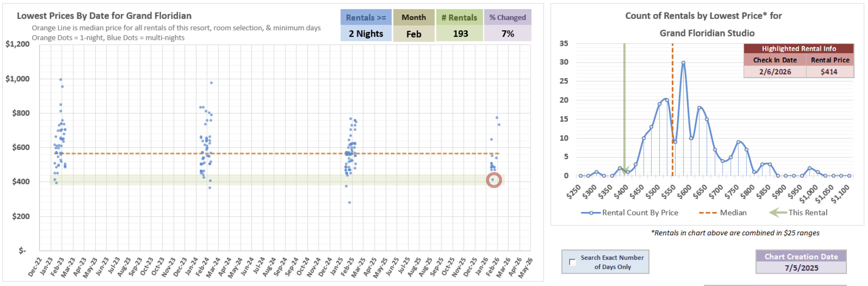Click the '$-' y-axis zero label
Viewport: 868px width, 286px height.
(23, 251)
